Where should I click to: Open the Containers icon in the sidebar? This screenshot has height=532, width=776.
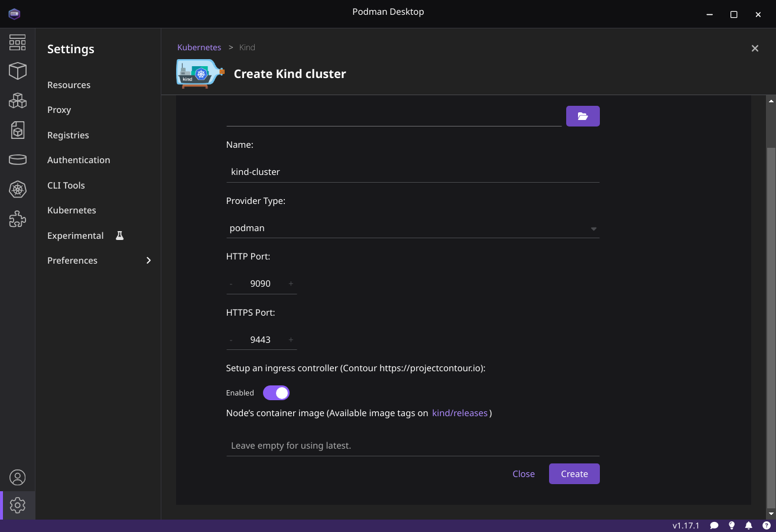click(x=18, y=71)
